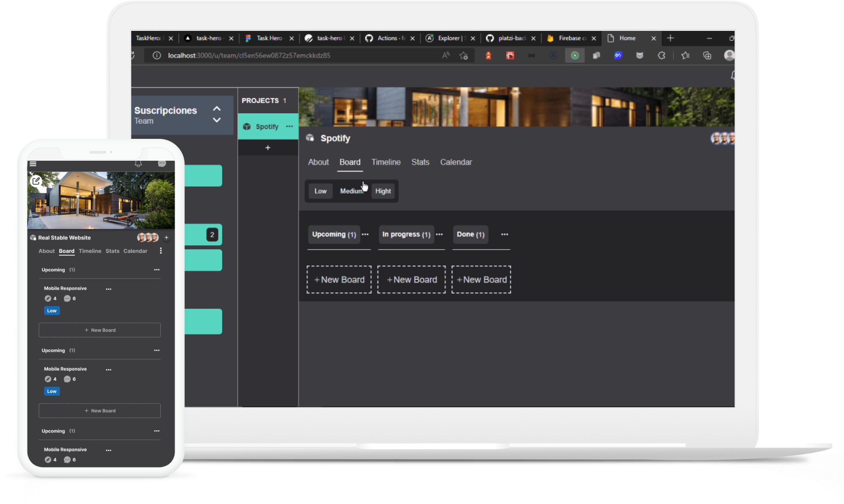Open the browser favorites list icon
The width and height of the screenshot is (844, 504).
(685, 55)
